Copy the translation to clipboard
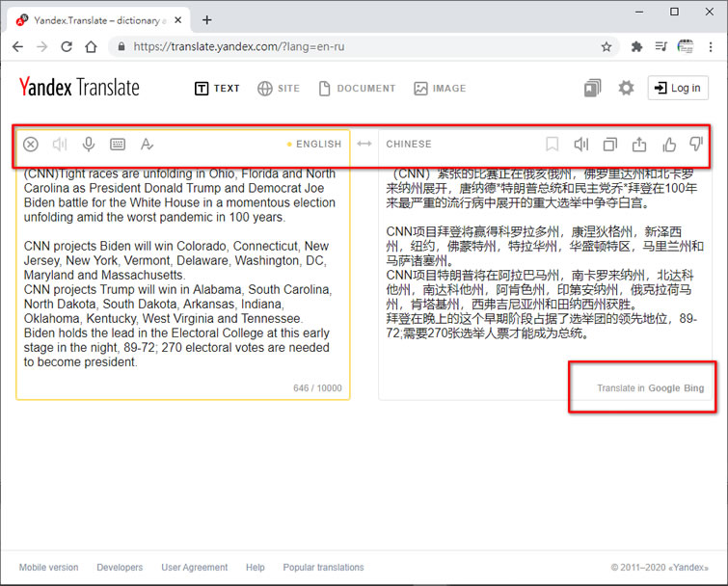 [x=610, y=145]
